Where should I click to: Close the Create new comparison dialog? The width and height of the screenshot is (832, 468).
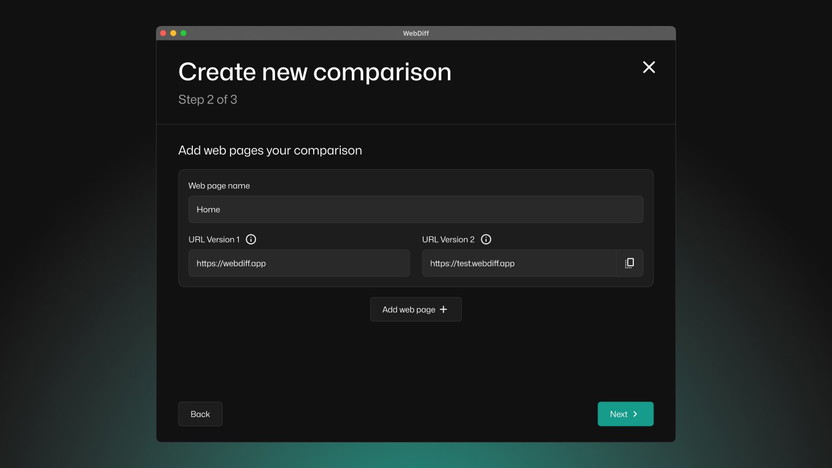tap(649, 67)
